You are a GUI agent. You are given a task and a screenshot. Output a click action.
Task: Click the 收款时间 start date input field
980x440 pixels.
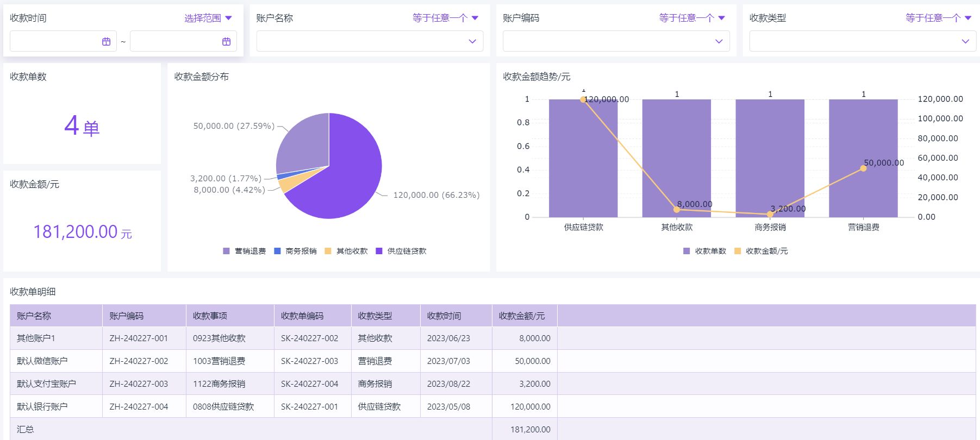[x=63, y=41]
